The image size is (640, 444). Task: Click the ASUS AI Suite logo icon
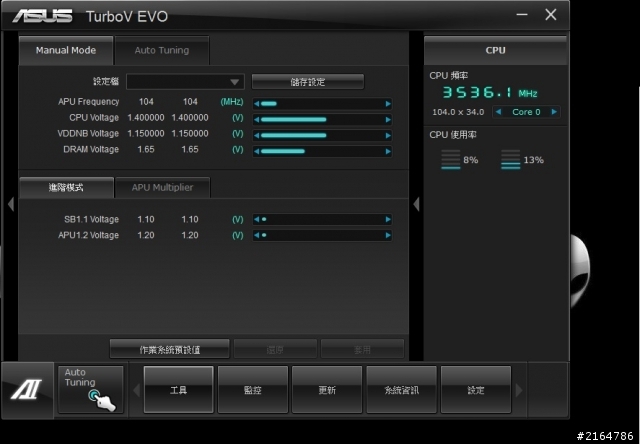coord(27,390)
